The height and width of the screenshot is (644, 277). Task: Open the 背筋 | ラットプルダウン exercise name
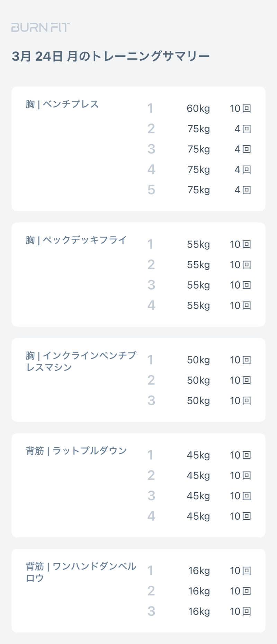pyautogui.click(x=76, y=451)
